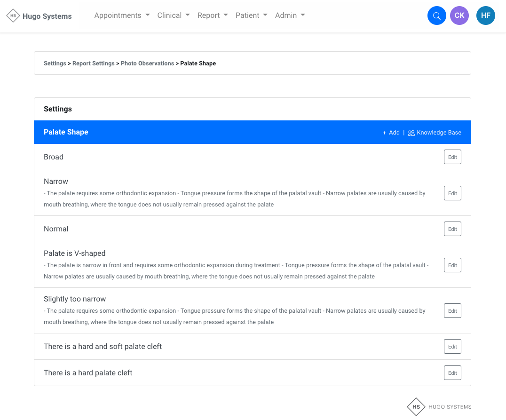506x420 pixels.
Task: Go to Settings breadcrumb link
Action: point(55,63)
